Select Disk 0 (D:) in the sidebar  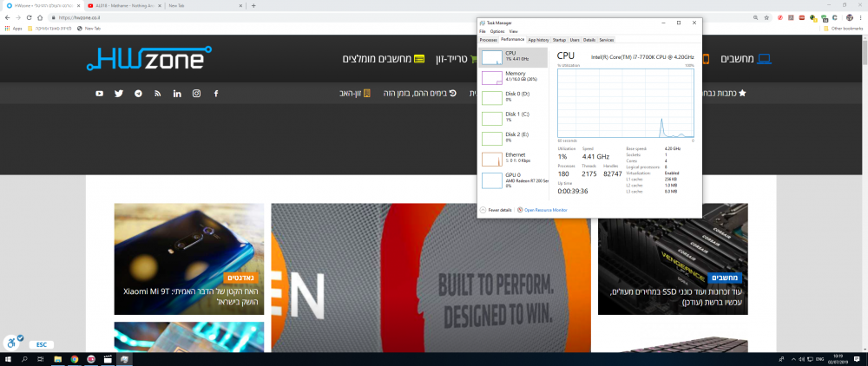pyautogui.click(x=513, y=98)
